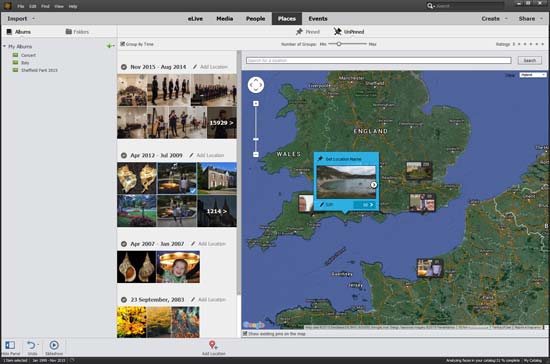Show Pinned items with the pin icon
Screen dimensions: 550x364
coord(299,32)
